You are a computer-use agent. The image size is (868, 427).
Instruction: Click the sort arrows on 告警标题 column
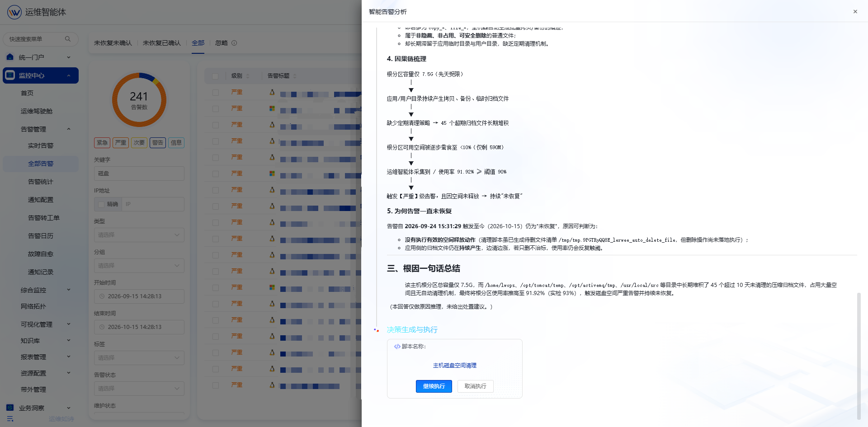(x=295, y=76)
